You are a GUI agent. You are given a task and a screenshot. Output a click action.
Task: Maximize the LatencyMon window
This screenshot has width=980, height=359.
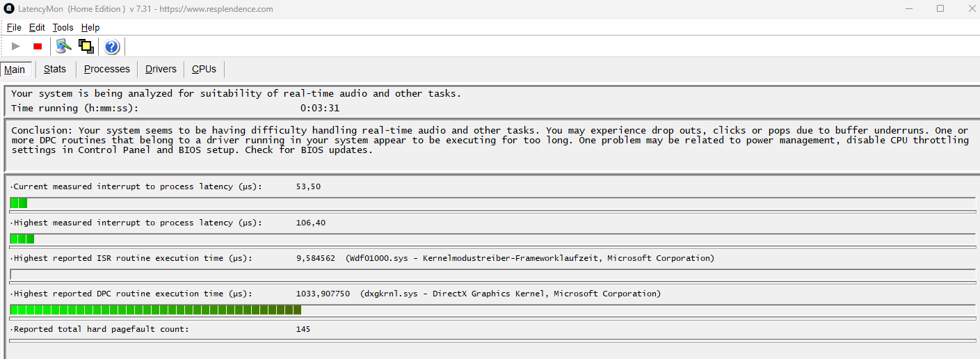click(x=940, y=9)
